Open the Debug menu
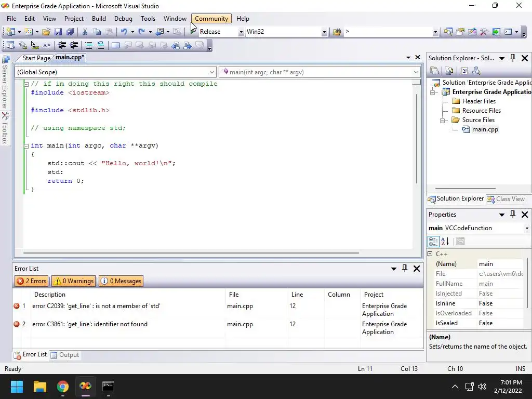Viewport: 532px width, 399px height. pos(123,19)
